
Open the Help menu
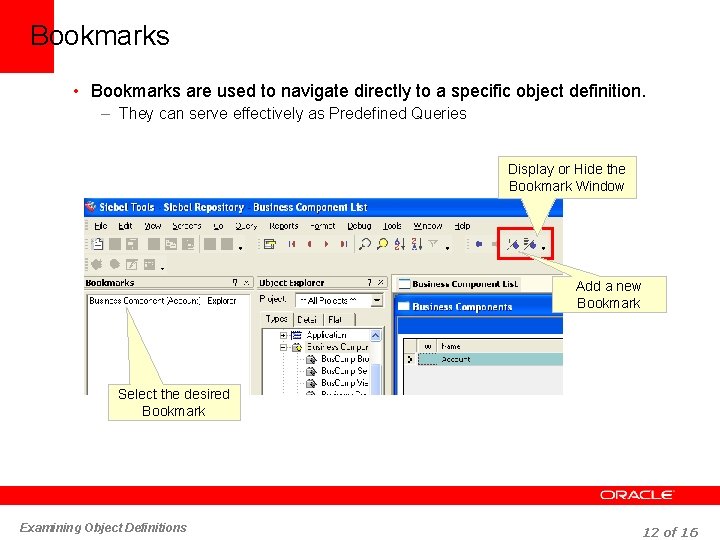point(462,226)
